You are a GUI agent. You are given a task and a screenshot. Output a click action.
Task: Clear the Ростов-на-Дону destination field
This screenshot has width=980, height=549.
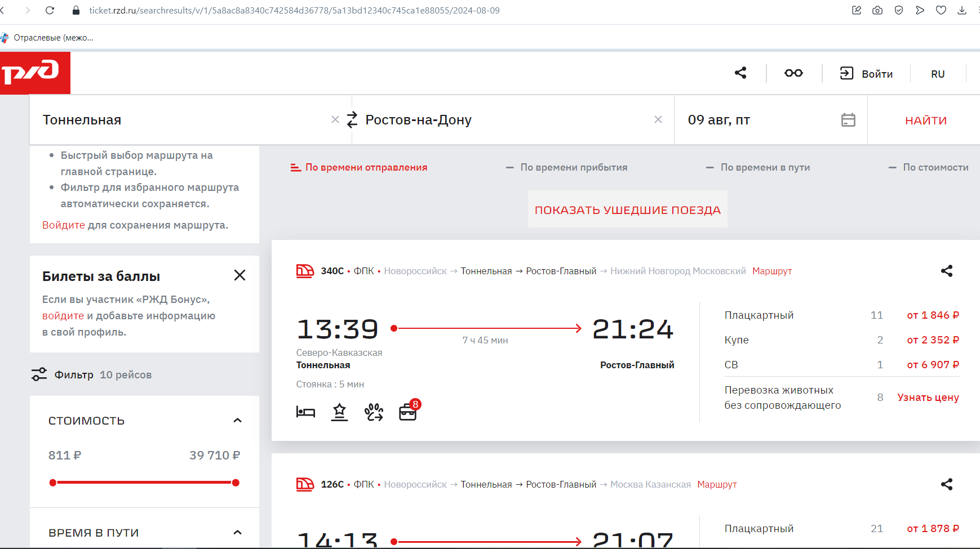point(658,119)
